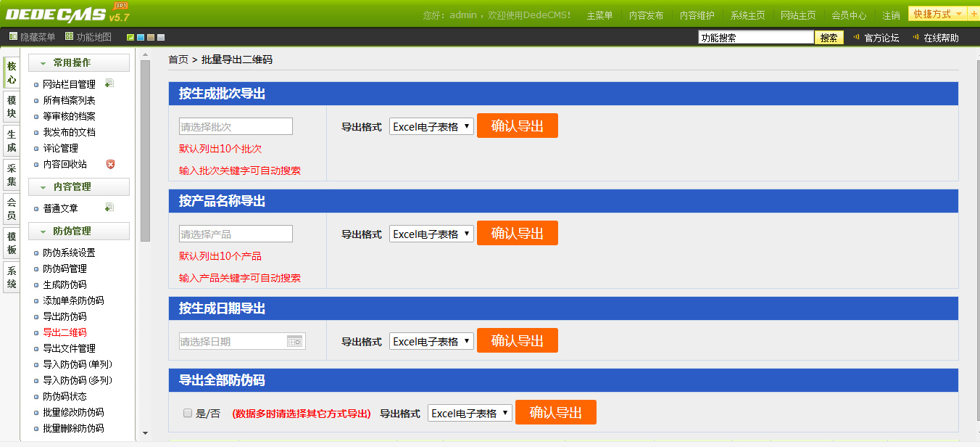The width and height of the screenshot is (980, 447).
Task: Open export format dropdown in 按产品名称导出
Action: point(431,234)
